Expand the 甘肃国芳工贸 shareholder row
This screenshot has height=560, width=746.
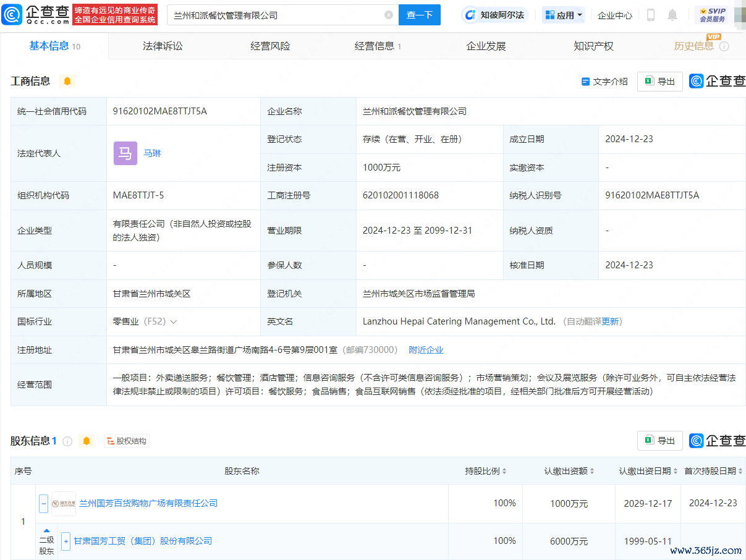pos(66,541)
